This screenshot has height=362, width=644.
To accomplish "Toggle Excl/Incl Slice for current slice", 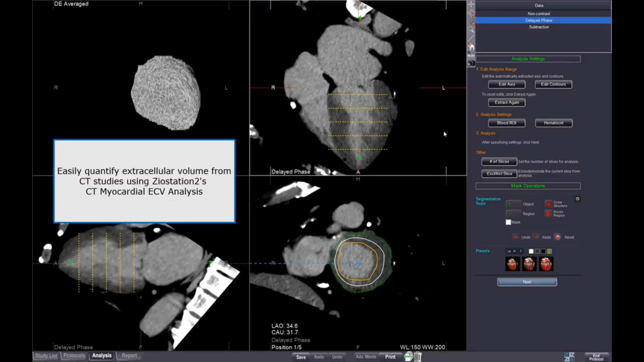I will pyautogui.click(x=499, y=174).
